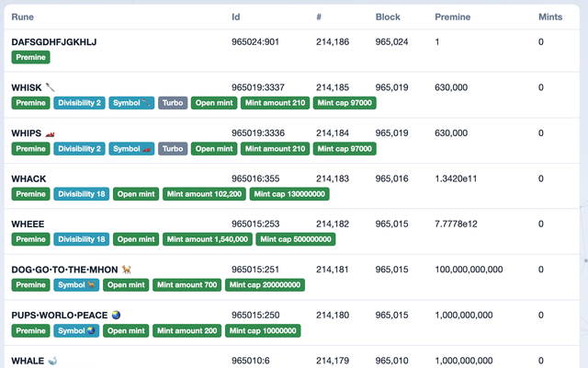The width and height of the screenshot is (588, 368).
Task: Click Id 965019:3337
Action: (x=258, y=87)
